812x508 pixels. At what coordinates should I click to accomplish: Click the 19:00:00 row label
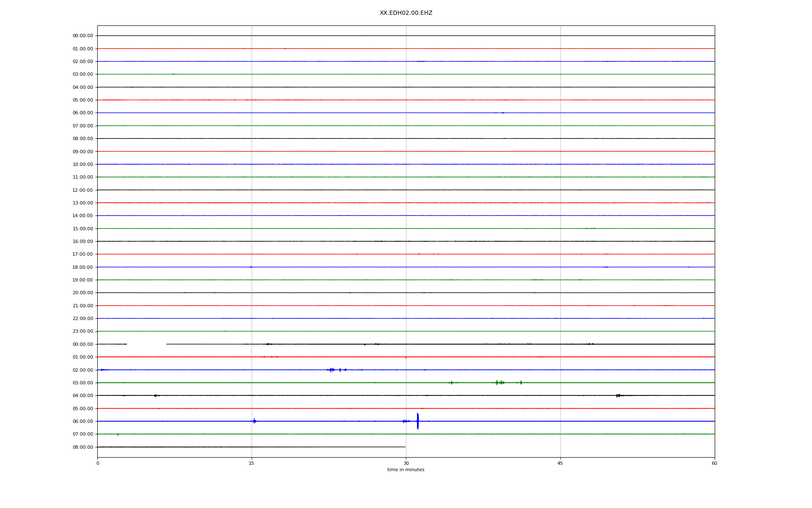coord(83,280)
